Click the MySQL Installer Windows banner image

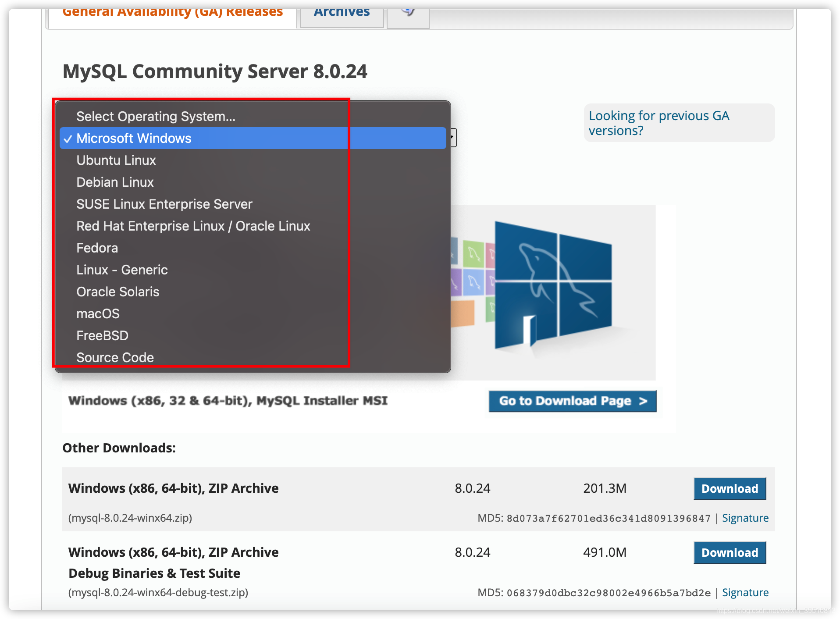tap(553, 292)
